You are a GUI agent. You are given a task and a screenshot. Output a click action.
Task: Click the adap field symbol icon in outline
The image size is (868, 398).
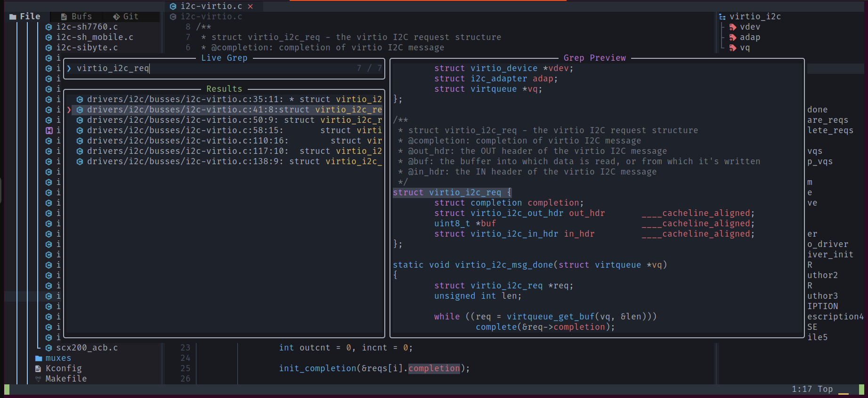coord(732,38)
